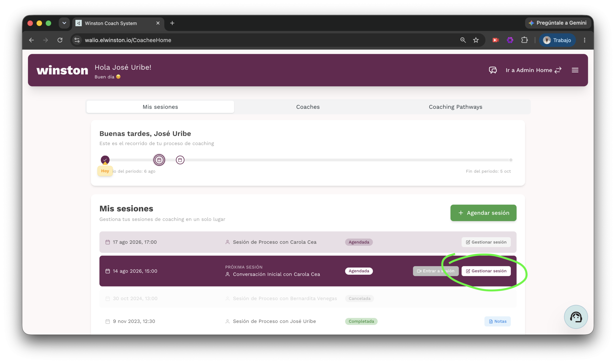Click the label "PRÓXIMA SESIÓN"
The image size is (616, 364).
click(x=244, y=267)
